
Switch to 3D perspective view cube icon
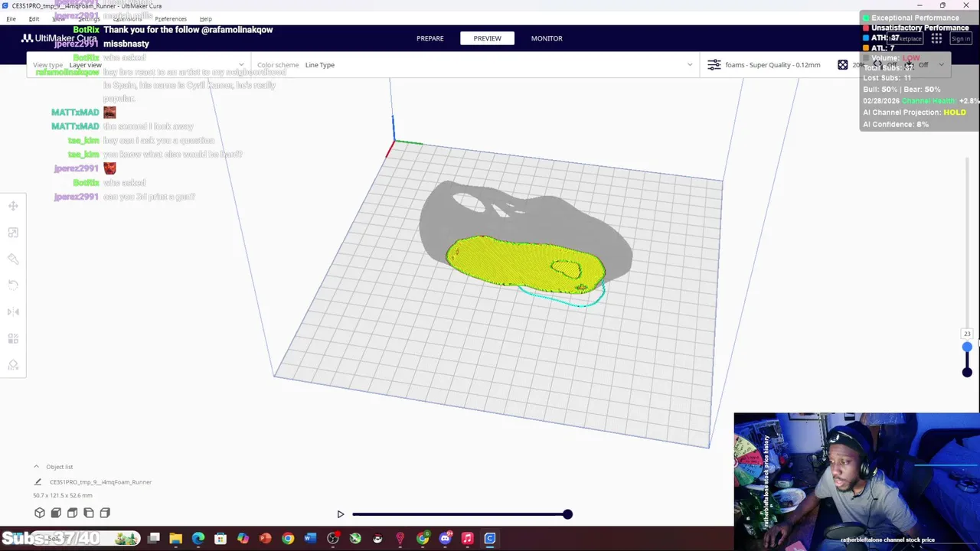tap(40, 513)
